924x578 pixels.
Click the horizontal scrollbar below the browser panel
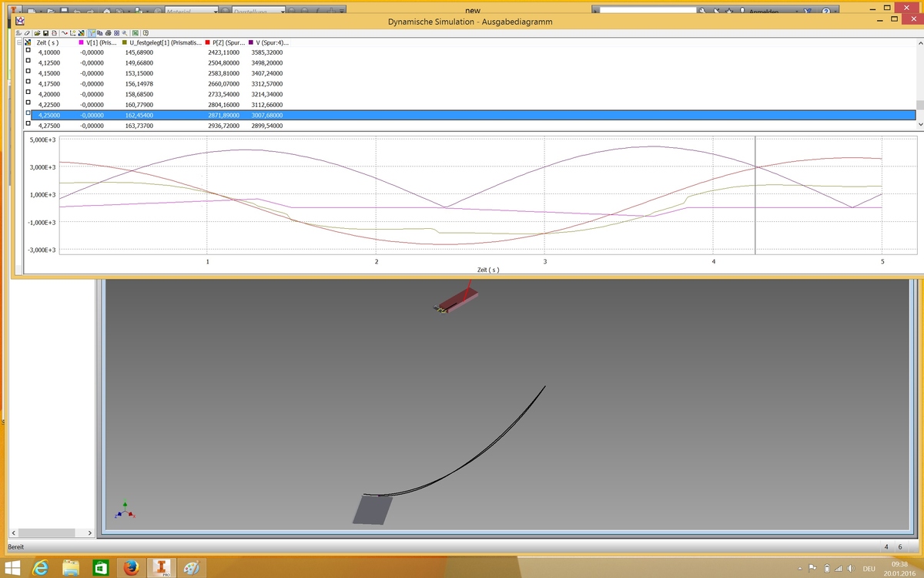pyautogui.click(x=52, y=533)
